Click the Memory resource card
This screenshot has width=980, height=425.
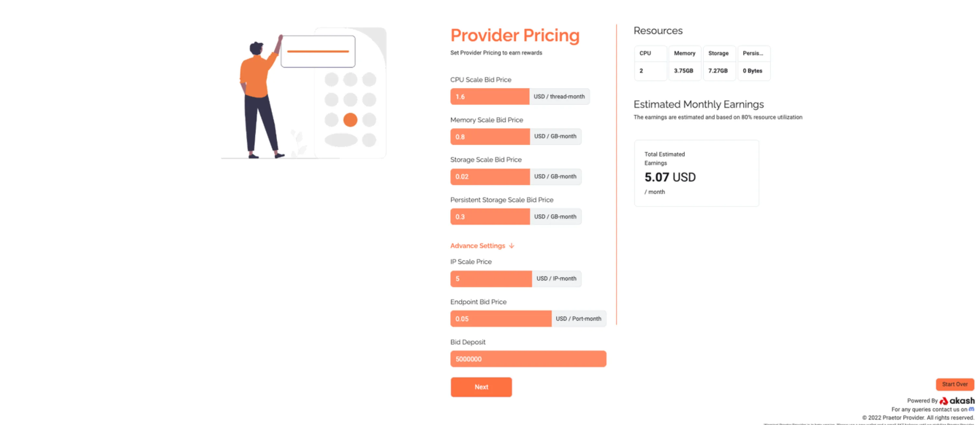point(684,63)
